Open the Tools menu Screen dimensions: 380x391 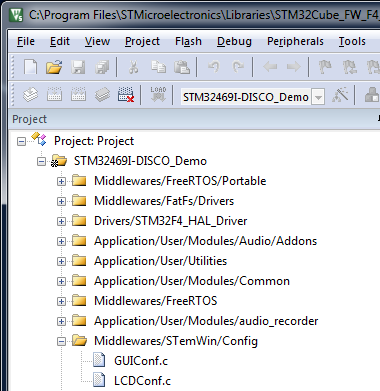coord(352,41)
